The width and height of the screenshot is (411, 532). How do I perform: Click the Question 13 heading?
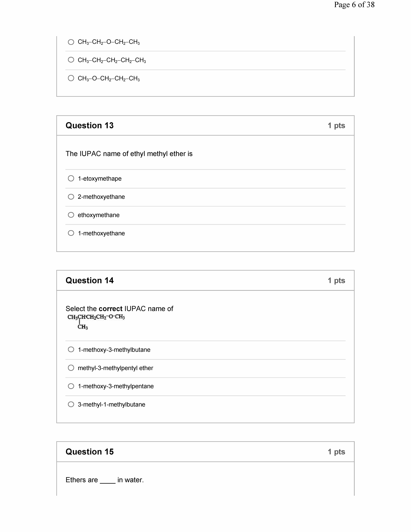[x=90, y=125]
